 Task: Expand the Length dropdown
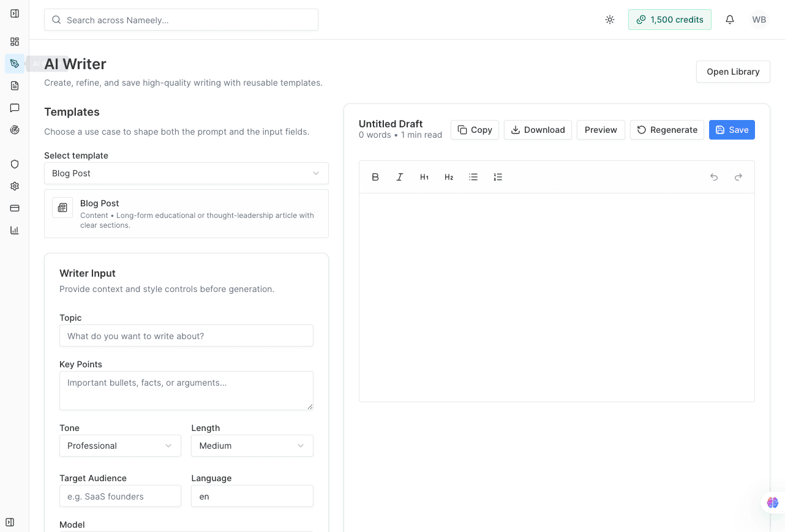tap(252, 446)
